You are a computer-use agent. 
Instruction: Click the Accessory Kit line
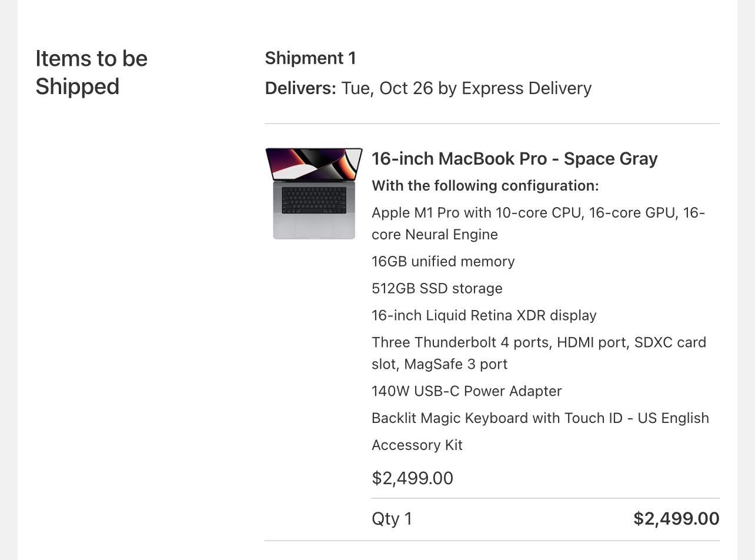417,445
